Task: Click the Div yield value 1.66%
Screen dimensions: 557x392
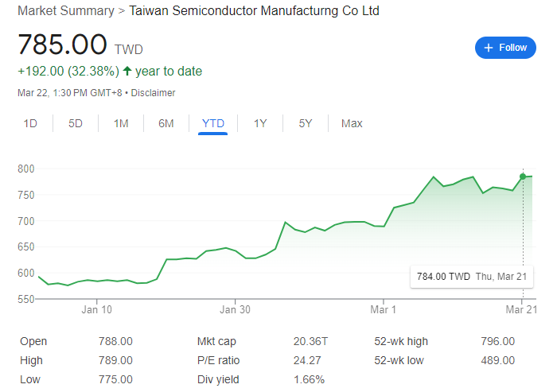Action: 309,379
